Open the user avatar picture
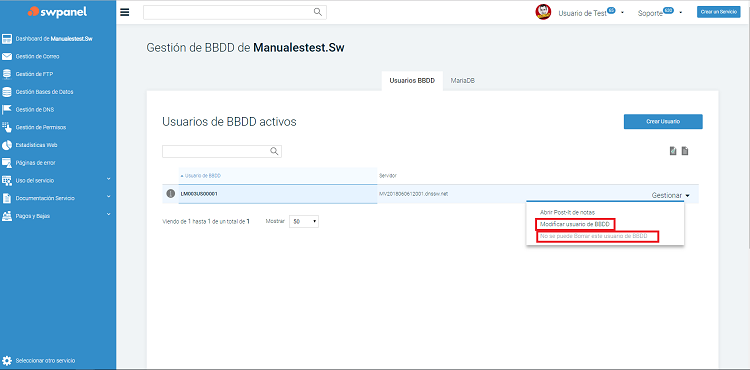The width and height of the screenshot is (750, 370). [x=543, y=12]
